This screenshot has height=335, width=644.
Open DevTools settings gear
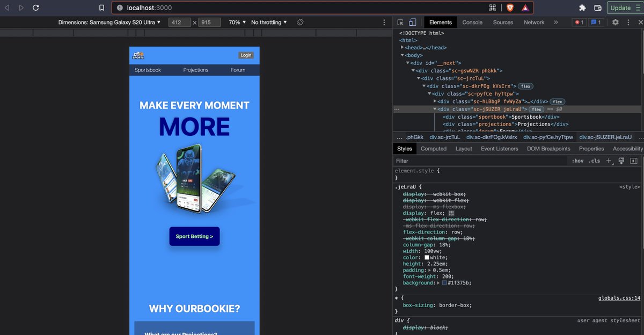(x=616, y=23)
